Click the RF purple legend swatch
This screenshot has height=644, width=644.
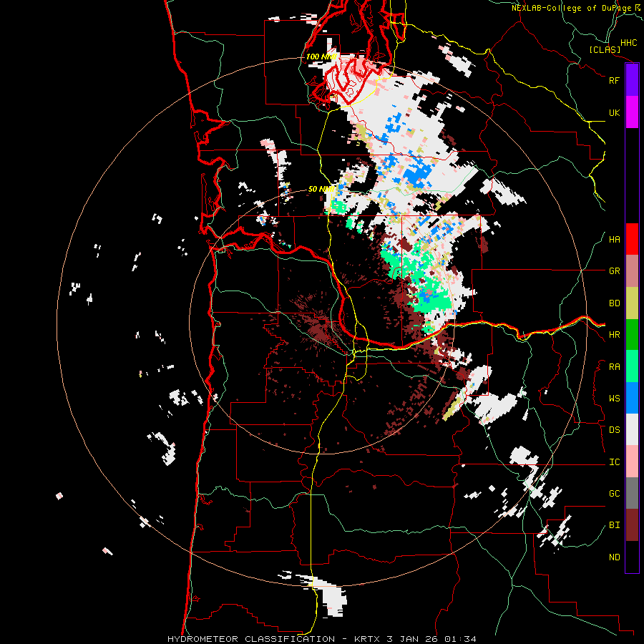pyautogui.click(x=632, y=80)
